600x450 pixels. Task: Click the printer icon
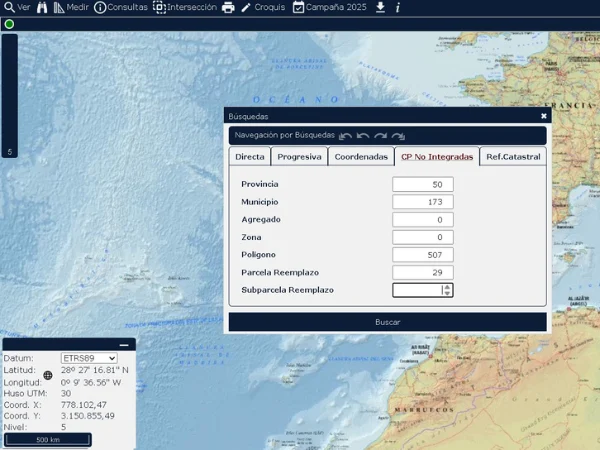(228, 7)
